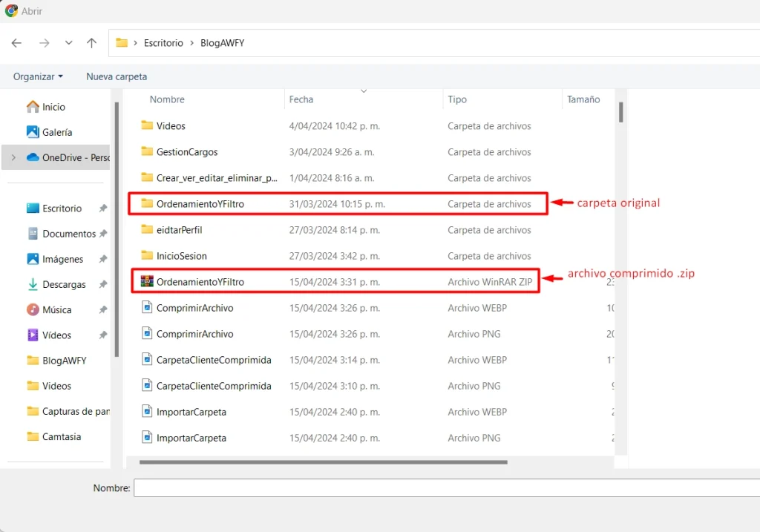760x532 pixels.
Task: Click the OrdenamientoYFiltro folder icon
Action: tap(147, 203)
